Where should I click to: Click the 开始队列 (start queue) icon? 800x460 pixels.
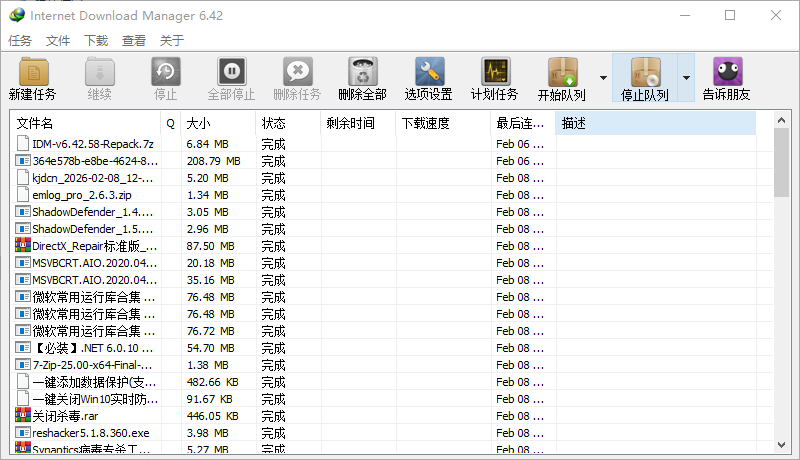coord(562,74)
